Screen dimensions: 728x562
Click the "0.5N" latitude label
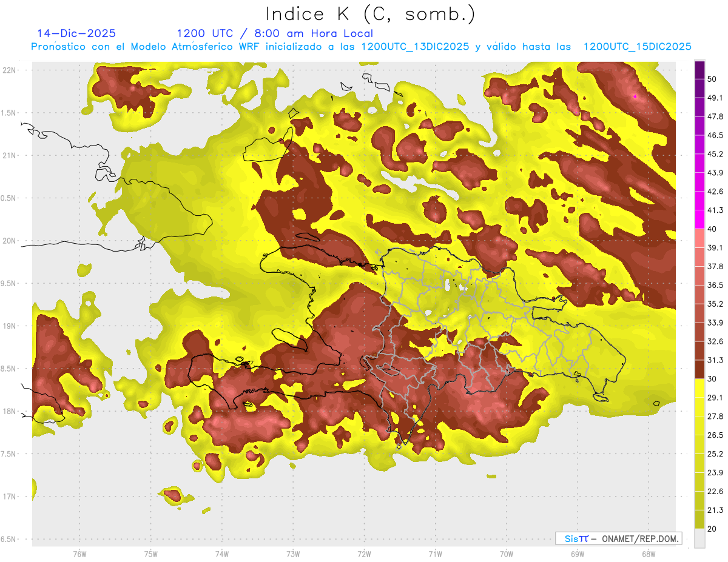pyautogui.click(x=9, y=198)
